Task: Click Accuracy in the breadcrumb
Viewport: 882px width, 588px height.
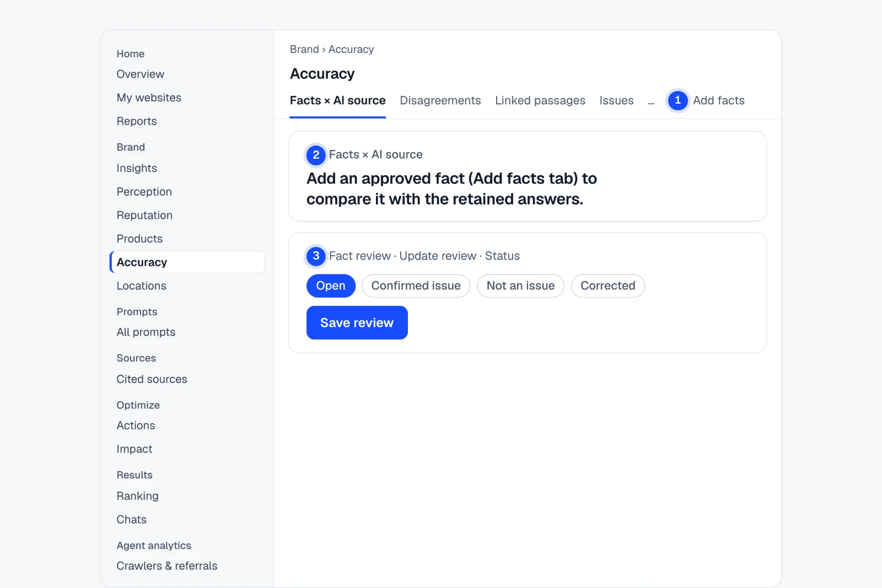Action: pos(351,50)
